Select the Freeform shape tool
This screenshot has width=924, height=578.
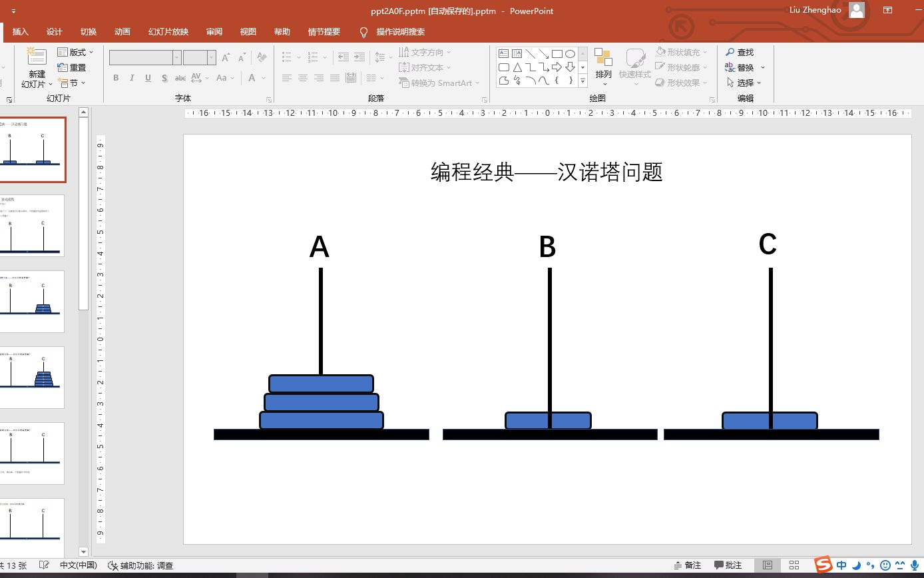tap(504, 81)
